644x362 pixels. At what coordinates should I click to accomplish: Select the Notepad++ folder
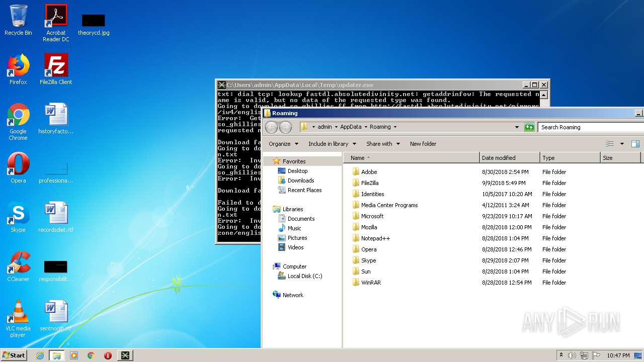pyautogui.click(x=375, y=238)
